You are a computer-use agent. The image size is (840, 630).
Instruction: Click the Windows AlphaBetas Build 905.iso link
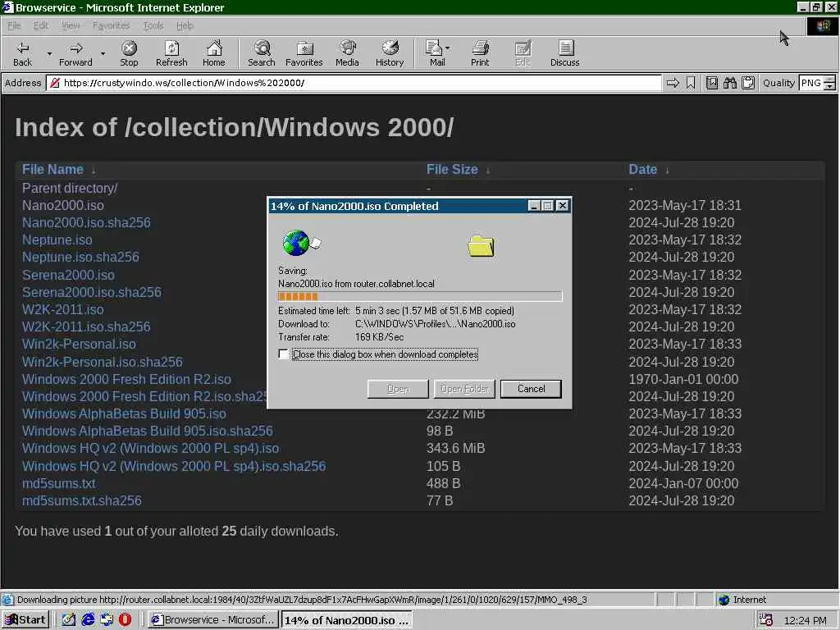[x=124, y=413]
